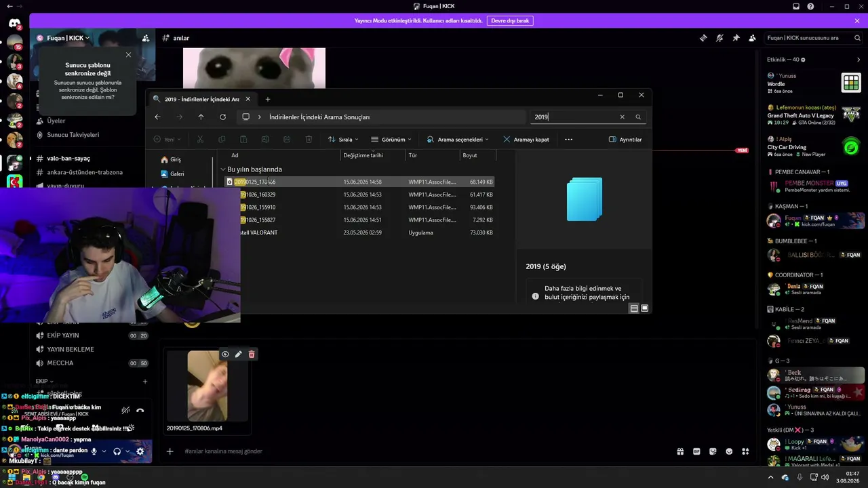Screen dimensions: 868x488
Task: Toggle the Discord member list icon
Action: click(752, 38)
